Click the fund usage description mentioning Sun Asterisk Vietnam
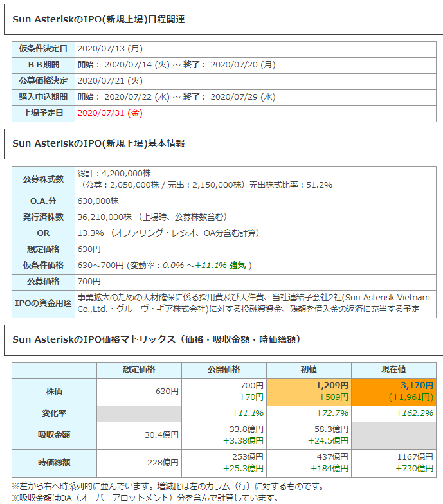443x504 pixels. pos(253,303)
